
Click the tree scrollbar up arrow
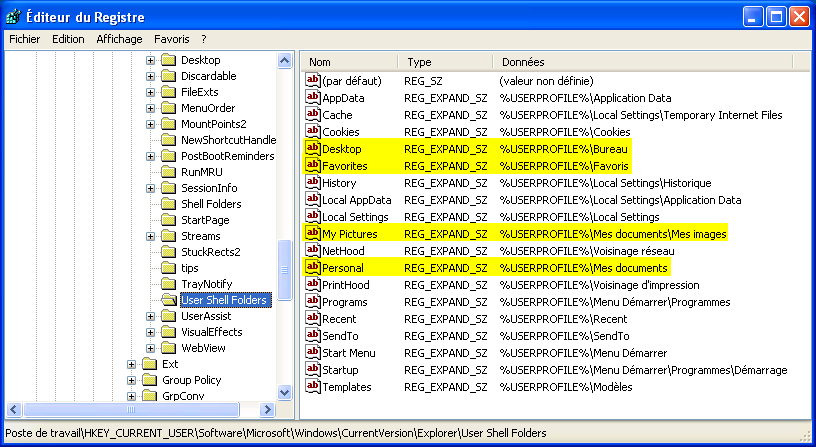coord(284,61)
